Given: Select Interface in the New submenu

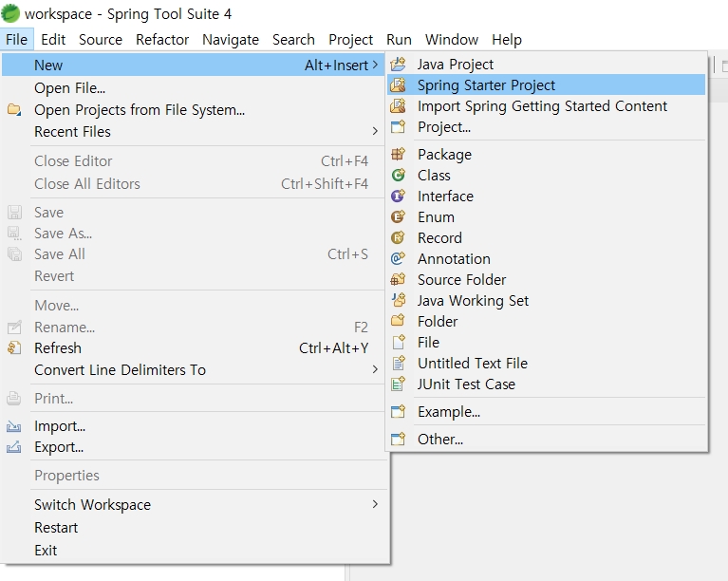Looking at the screenshot, I should pos(546,196).
